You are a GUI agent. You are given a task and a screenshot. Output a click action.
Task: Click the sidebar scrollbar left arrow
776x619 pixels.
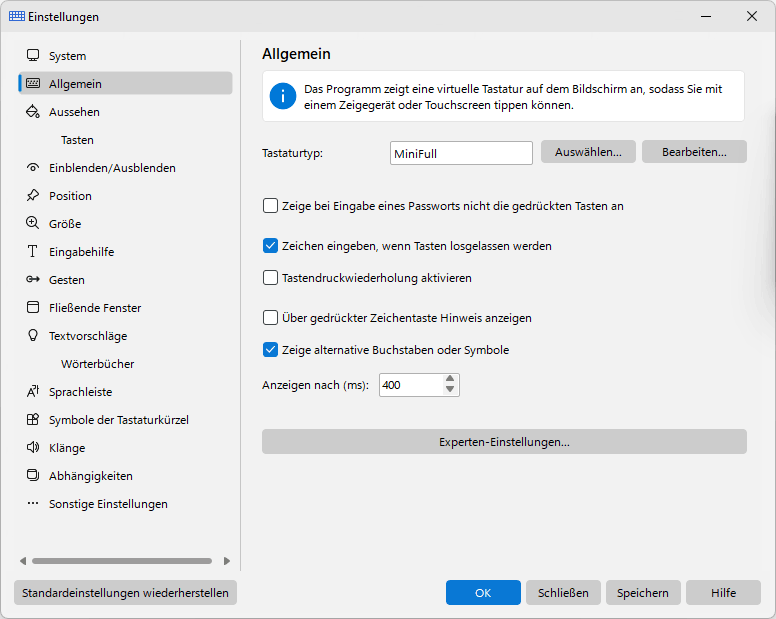coord(23,561)
